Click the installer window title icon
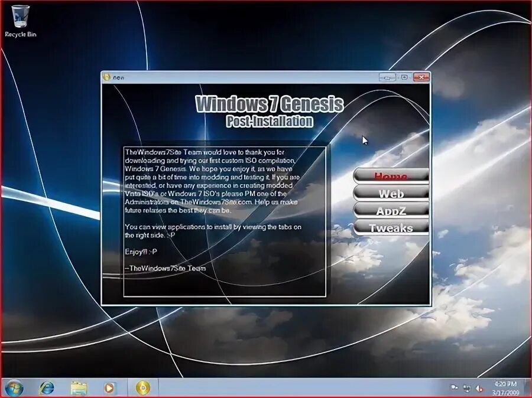The width and height of the screenshot is (532, 398). tap(106, 77)
